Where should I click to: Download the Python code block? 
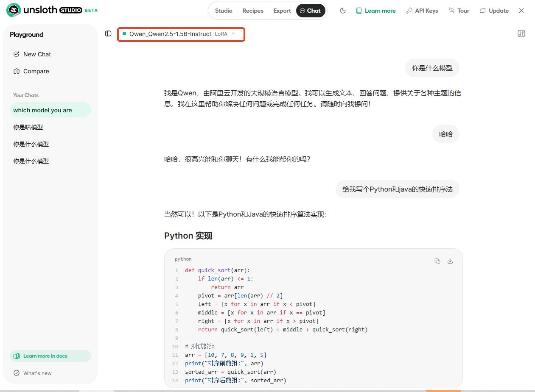tap(450, 261)
